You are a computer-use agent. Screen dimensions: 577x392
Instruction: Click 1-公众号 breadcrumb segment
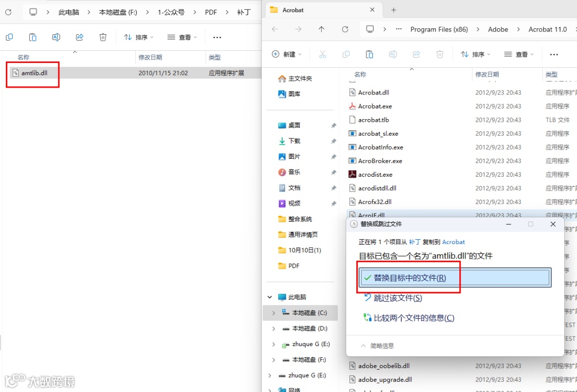[x=171, y=12]
